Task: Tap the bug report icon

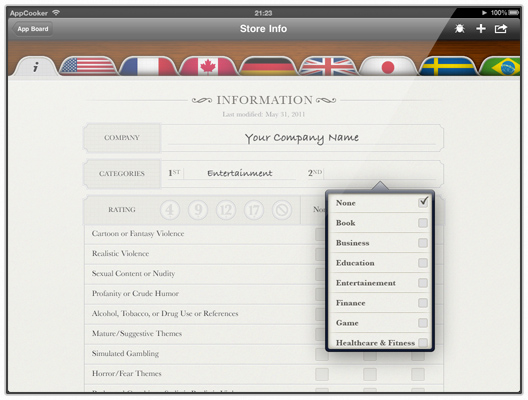Action: [459, 29]
